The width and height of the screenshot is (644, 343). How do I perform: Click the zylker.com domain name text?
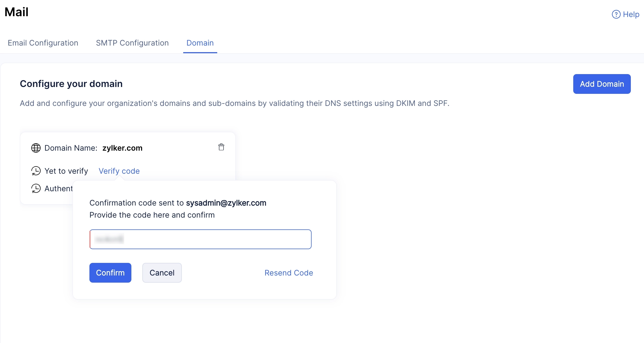122,148
